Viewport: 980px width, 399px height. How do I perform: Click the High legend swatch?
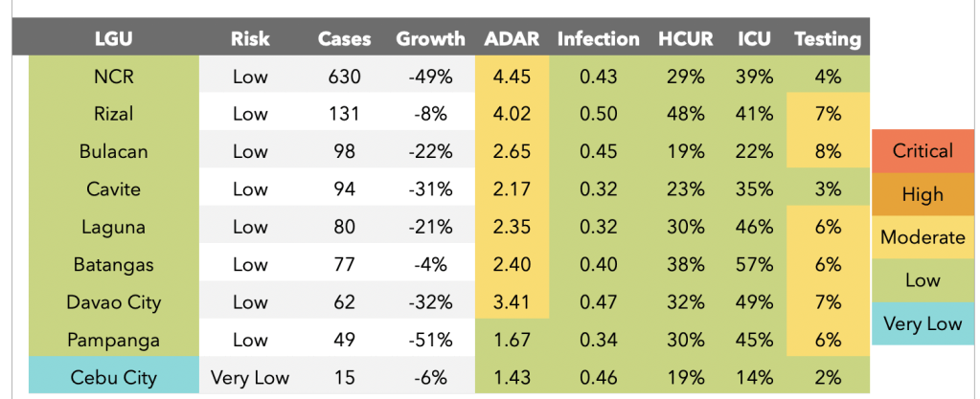[x=923, y=195]
